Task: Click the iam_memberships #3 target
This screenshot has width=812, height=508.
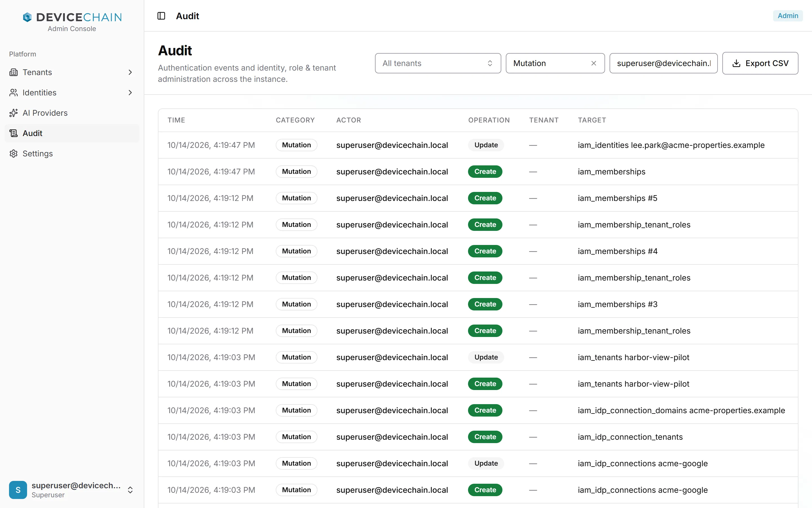Action: click(x=617, y=305)
